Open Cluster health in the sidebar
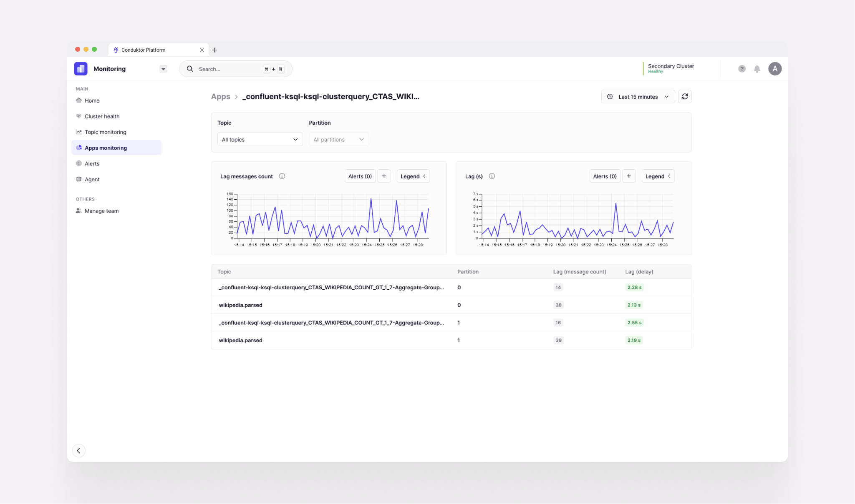Screen dimensions: 855x504 tap(116, 116)
